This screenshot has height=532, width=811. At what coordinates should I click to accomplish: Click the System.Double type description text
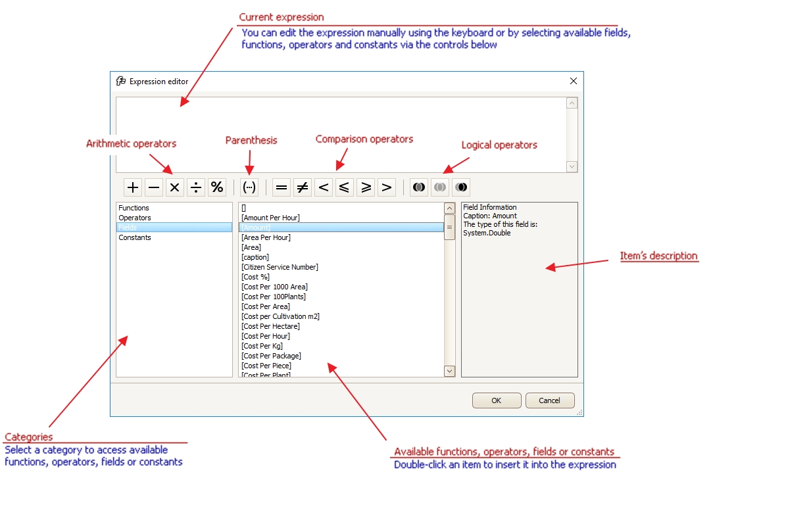pyautogui.click(x=487, y=233)
